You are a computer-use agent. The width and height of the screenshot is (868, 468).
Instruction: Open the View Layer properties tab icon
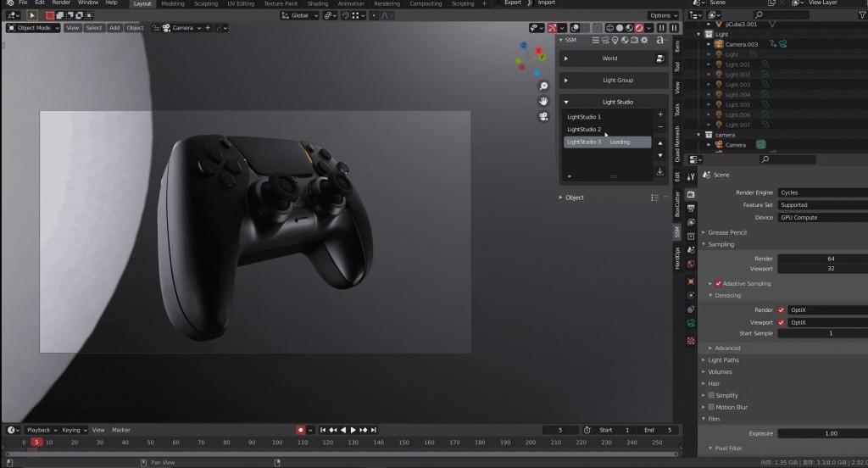tap(691, 222)
